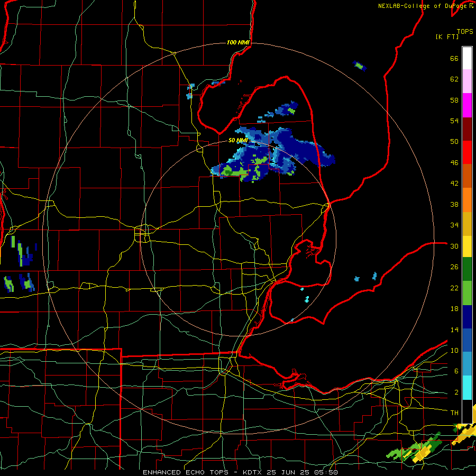Click the 66 legend value
The image size is (476, 476).
(x=454, y=59)
